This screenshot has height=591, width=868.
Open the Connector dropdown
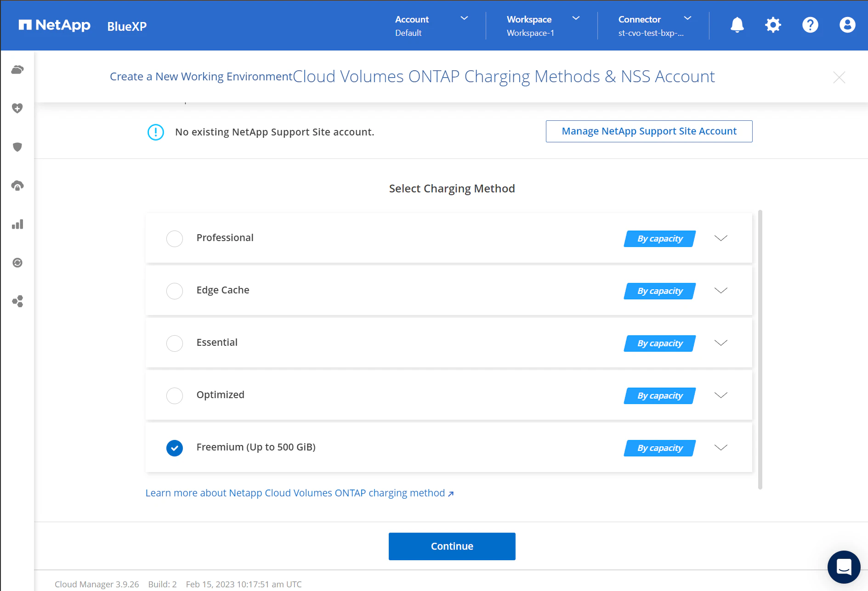[655, 26]
